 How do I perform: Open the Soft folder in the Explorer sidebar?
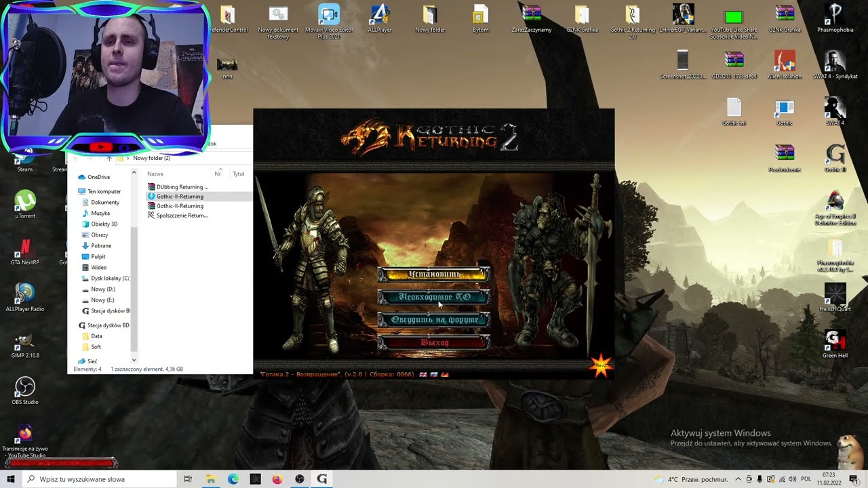(x=92, y=347)
